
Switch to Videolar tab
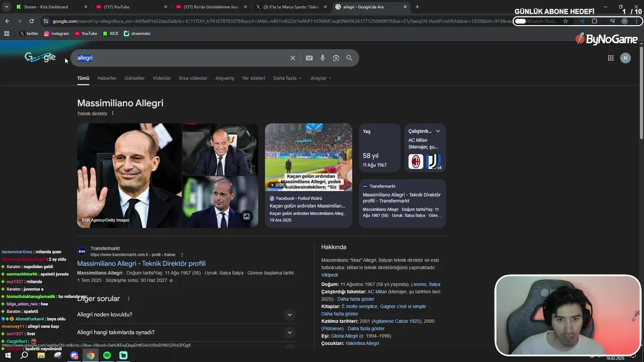[162, 78]
